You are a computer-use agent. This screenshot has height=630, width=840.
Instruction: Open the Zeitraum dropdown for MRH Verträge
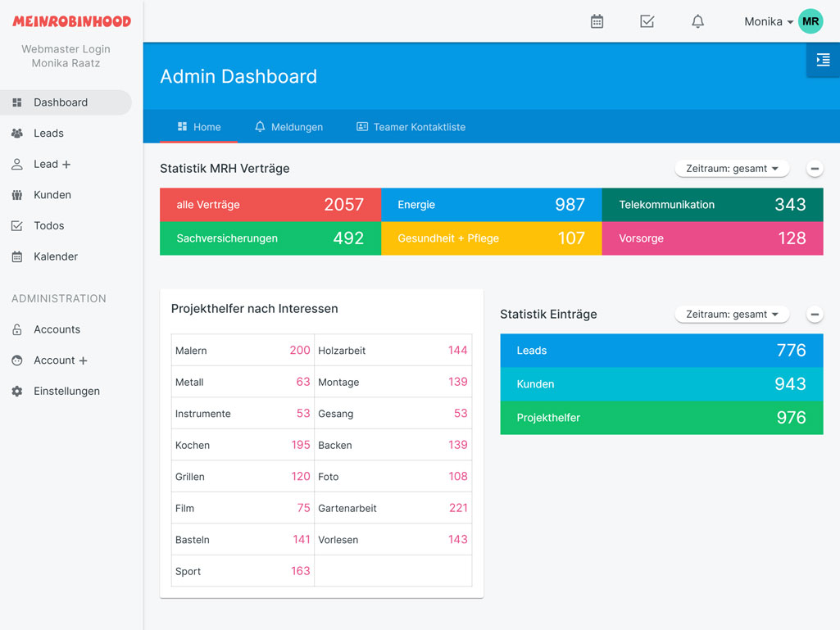[731, 168]
